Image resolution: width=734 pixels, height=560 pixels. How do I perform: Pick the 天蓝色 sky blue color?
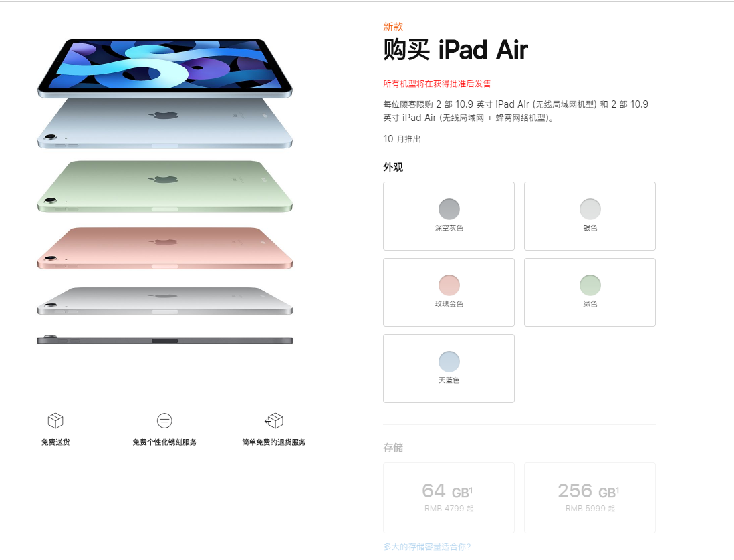(449, 369)
